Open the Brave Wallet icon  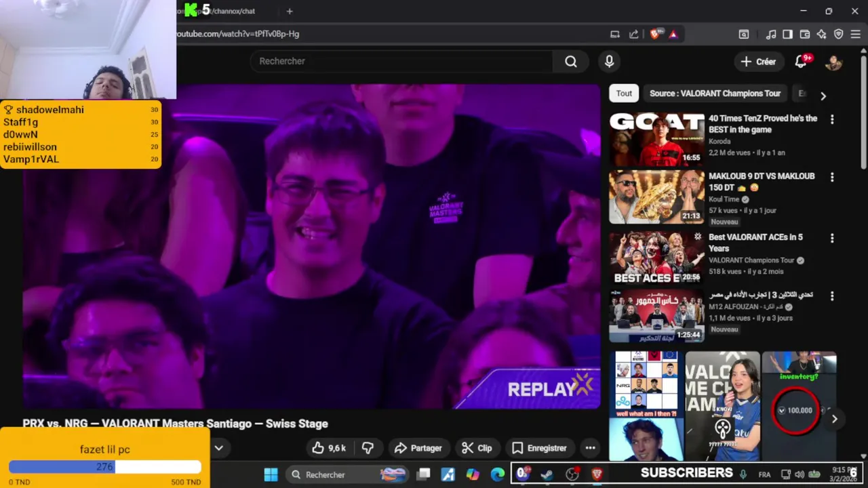(x=805, y=34)
